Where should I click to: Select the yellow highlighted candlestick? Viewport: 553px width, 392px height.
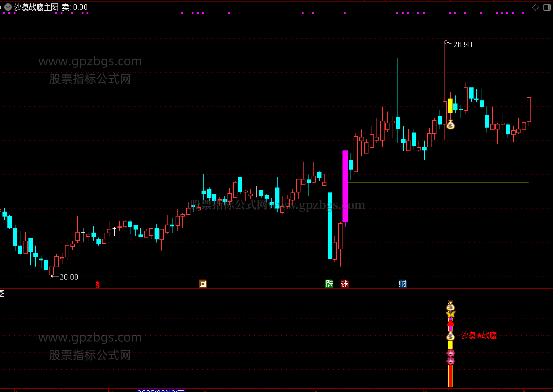pos(450,106)
